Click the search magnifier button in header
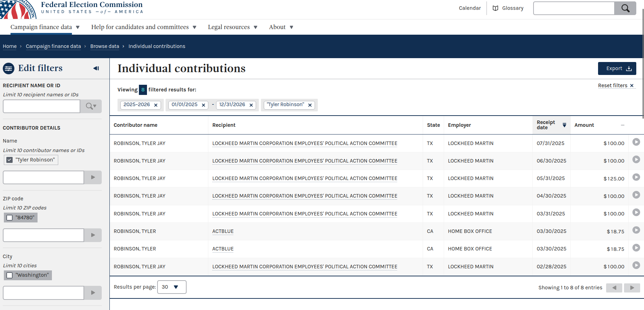 [625, 8]
